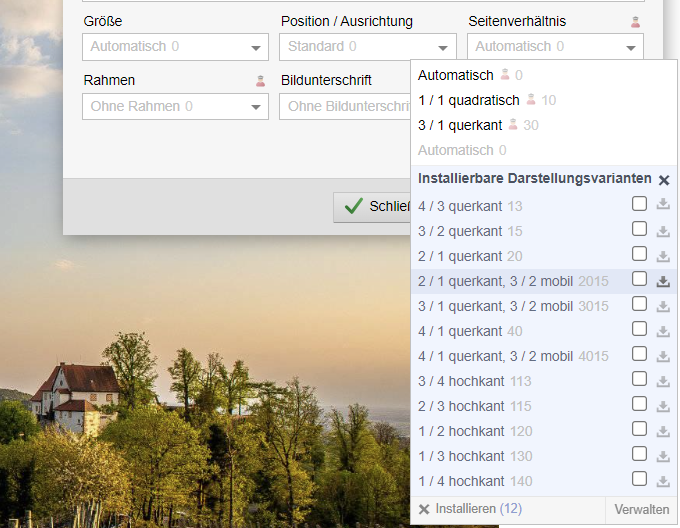Viewport: 680px width, 528px height.
Task: Download 3 / 1 querkant, 3 / 2 mobil 3015
Action: click(663, 306)
